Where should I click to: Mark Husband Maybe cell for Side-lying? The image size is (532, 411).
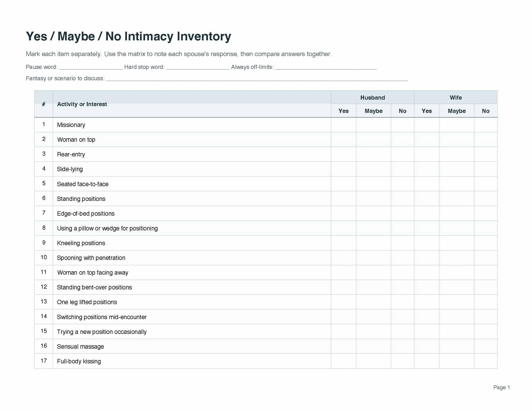pos(373,169)
